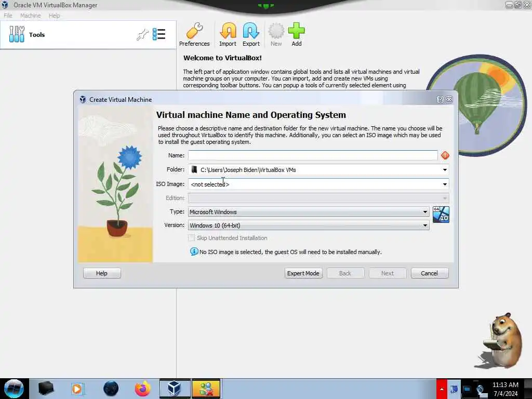Image resolution: width=532 pixels, height=399 pixels.
Task: Open Firefox from the taskbar
Action: 142,389
